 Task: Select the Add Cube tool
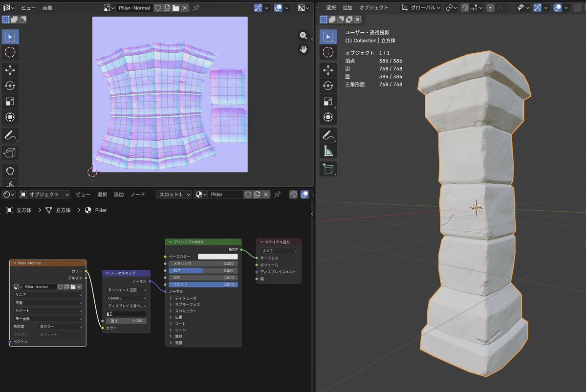pos(328,169)
